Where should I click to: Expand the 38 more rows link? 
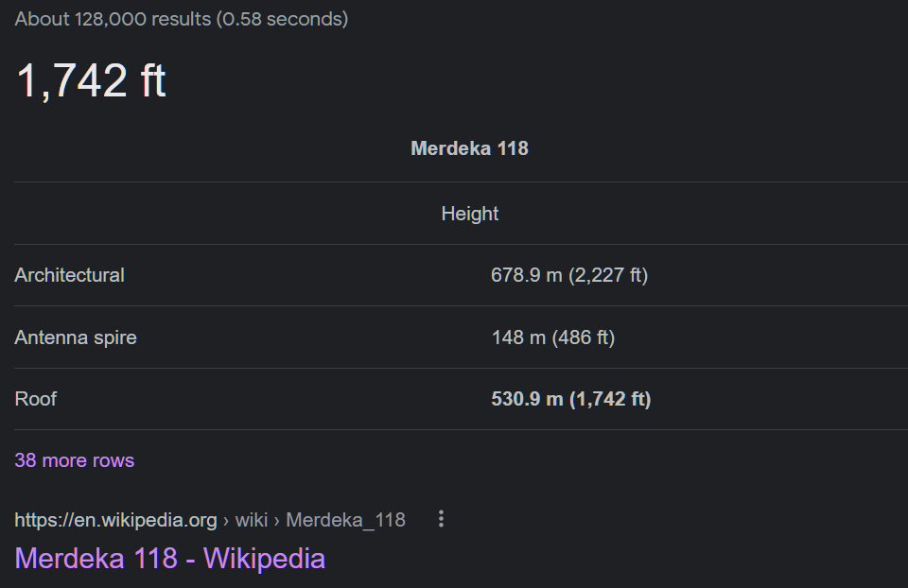tap(75, 460)
